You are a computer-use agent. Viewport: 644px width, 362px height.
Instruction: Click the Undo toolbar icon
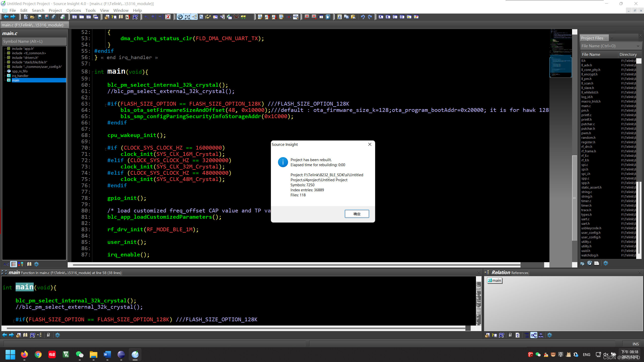(363, 17)
